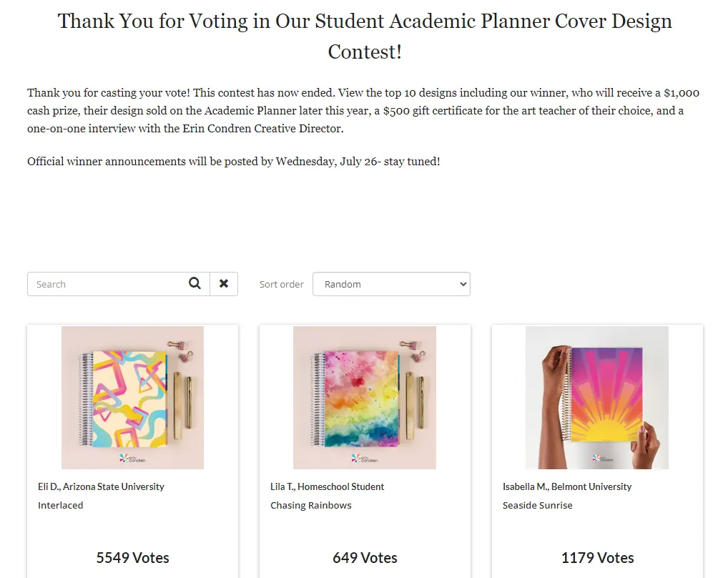
Task: Click the 1179 Votes count
Action: (x=598, y=557)
